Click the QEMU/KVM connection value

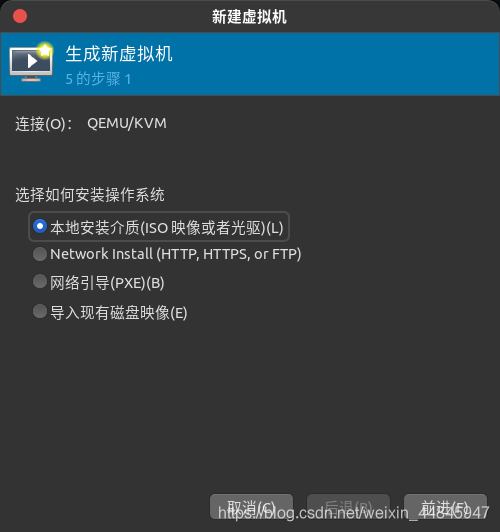127,124
